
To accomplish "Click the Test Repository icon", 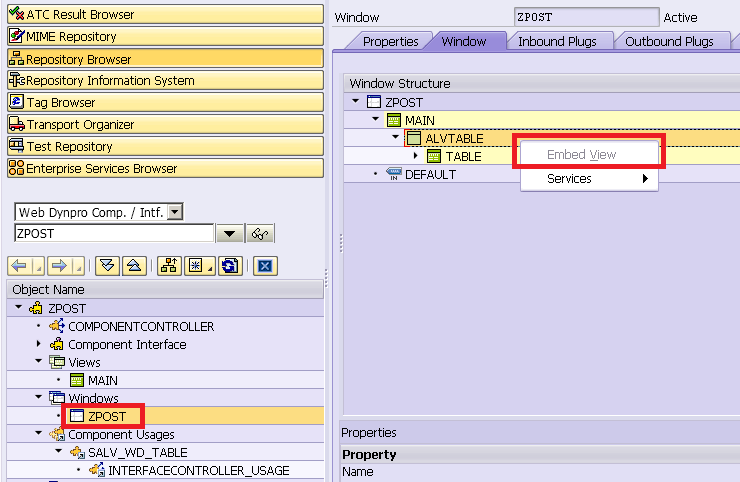I will point(17,145).
